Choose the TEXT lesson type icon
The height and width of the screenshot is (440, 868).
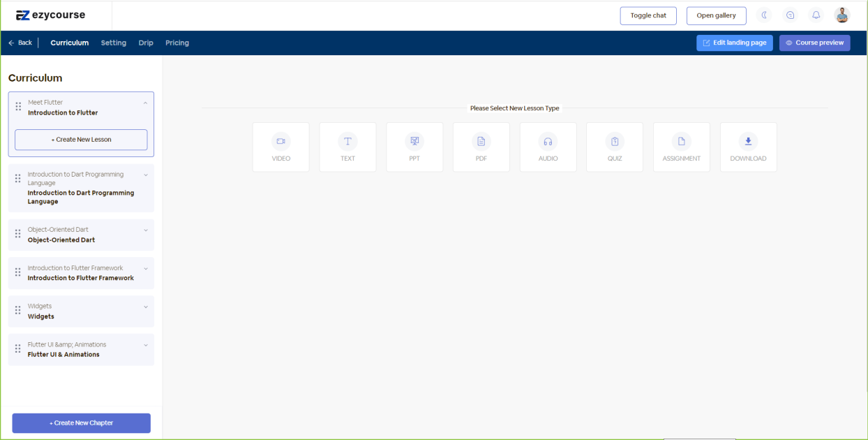click(347, 142)
